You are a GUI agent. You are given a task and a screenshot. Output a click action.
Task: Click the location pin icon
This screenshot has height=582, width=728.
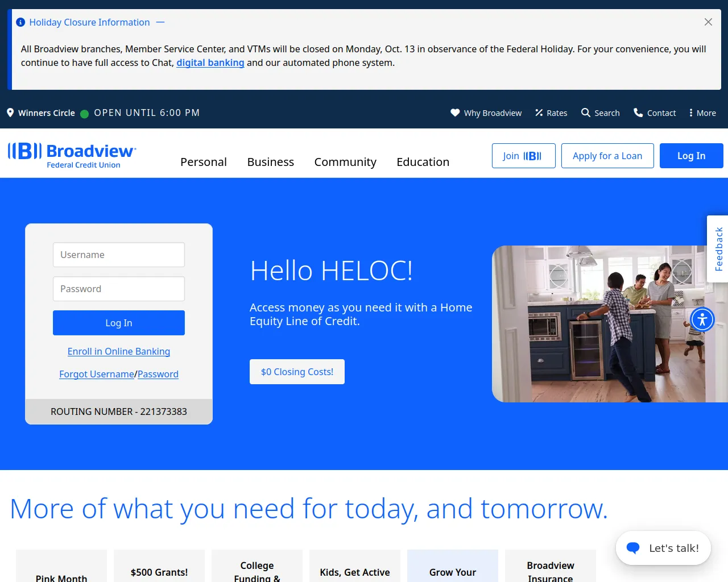[10, 113]
